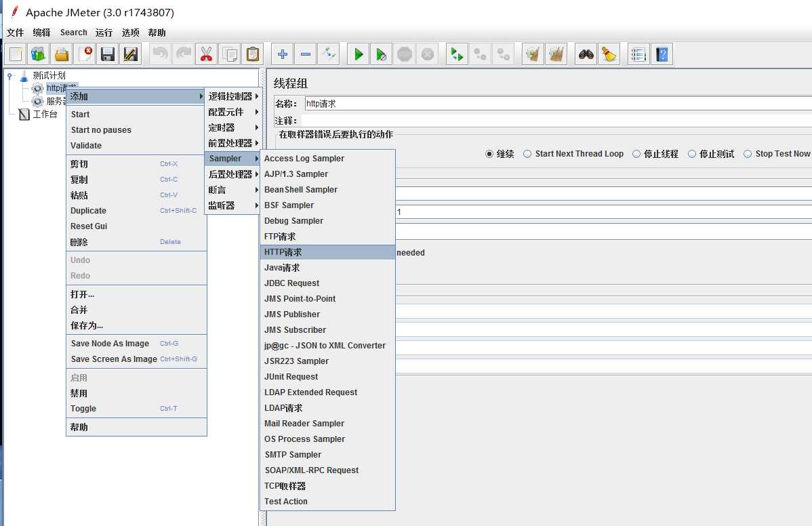Image resolution: width=812 pixels, height=526 pixels.
Task: Click the Save floppy disk icon
Action: (x=108, y=54)
